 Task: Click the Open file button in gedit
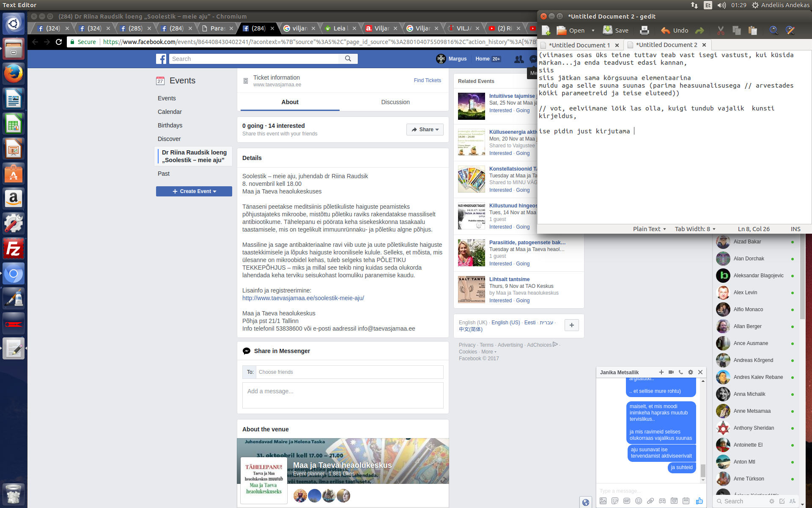pyautogui.click(x=571, y=30)
